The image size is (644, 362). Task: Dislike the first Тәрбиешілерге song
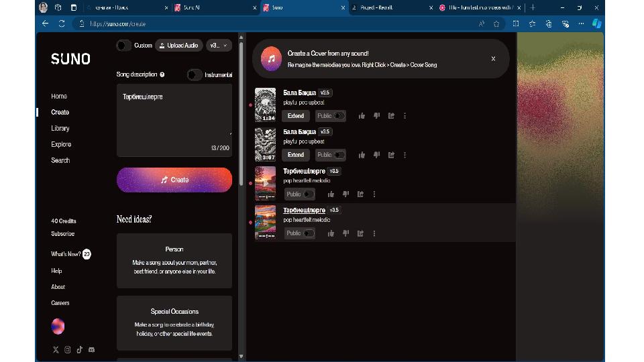[x=346, y=194]
